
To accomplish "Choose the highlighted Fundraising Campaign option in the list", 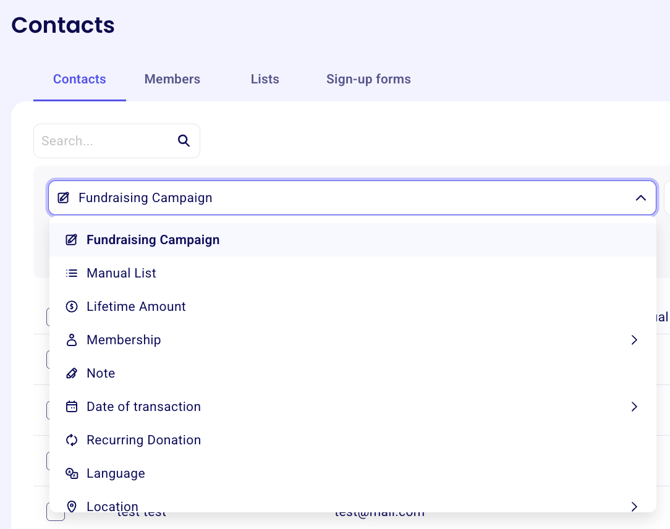I will point(153,240).
